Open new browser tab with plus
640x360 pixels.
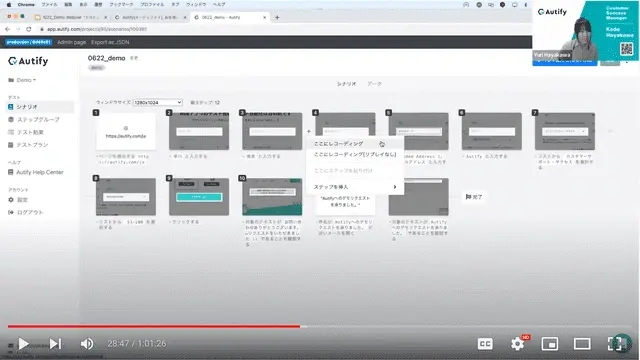pyautogui.click(x=277, y=17)
